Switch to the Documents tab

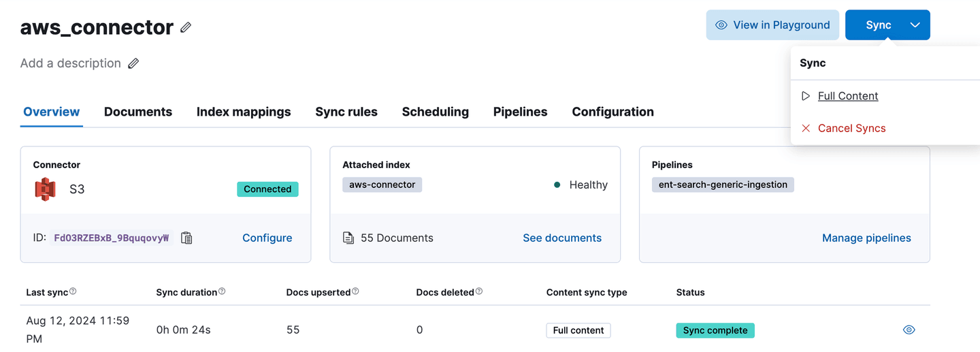coord(138,112)
